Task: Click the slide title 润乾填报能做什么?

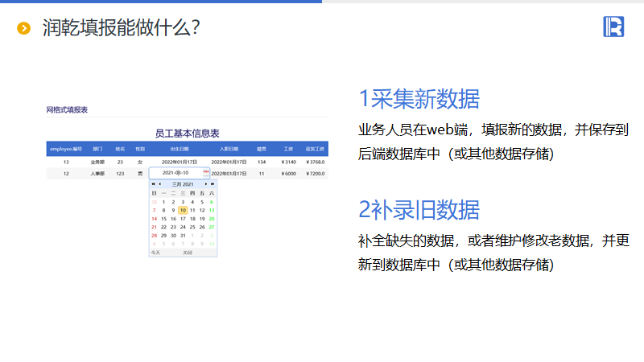Action: (122, 28)
